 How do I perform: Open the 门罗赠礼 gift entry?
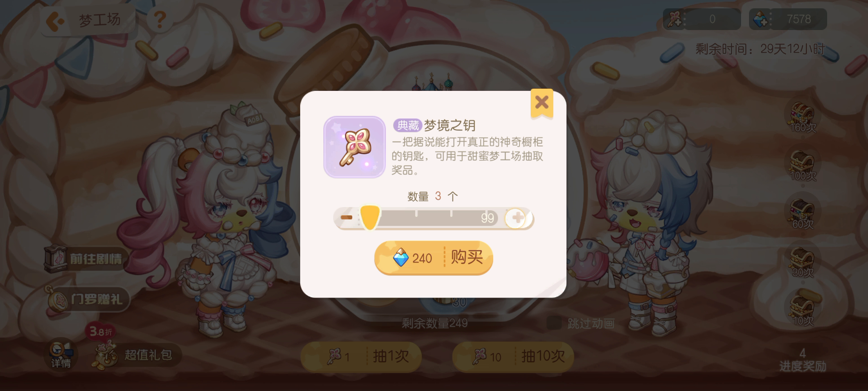click(87, 299)
